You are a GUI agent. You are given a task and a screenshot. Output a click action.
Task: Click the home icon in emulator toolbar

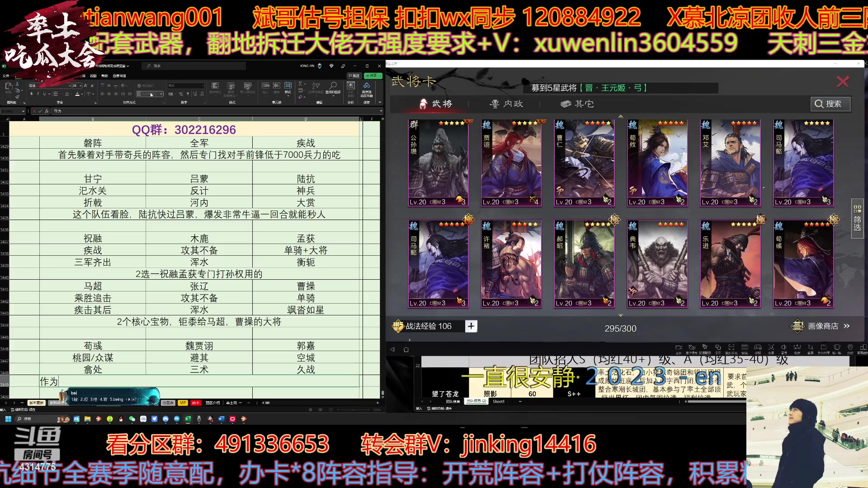tap(406, 349)
